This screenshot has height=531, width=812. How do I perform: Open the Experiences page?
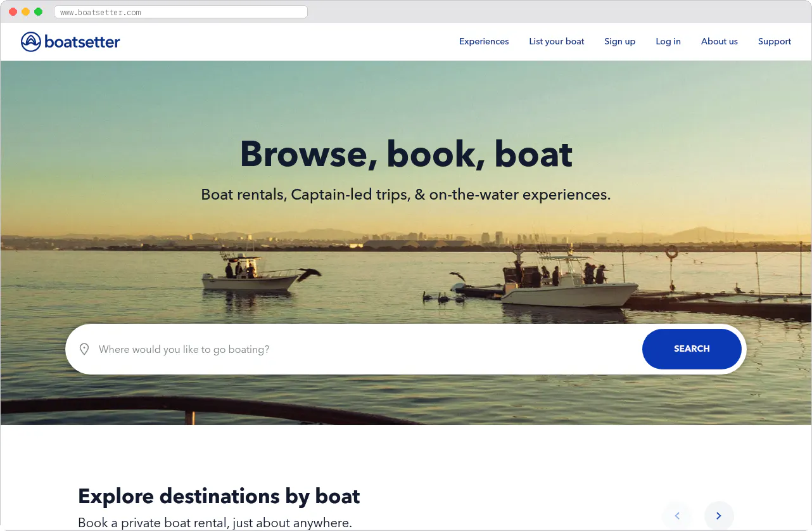[x=484, y=41]
